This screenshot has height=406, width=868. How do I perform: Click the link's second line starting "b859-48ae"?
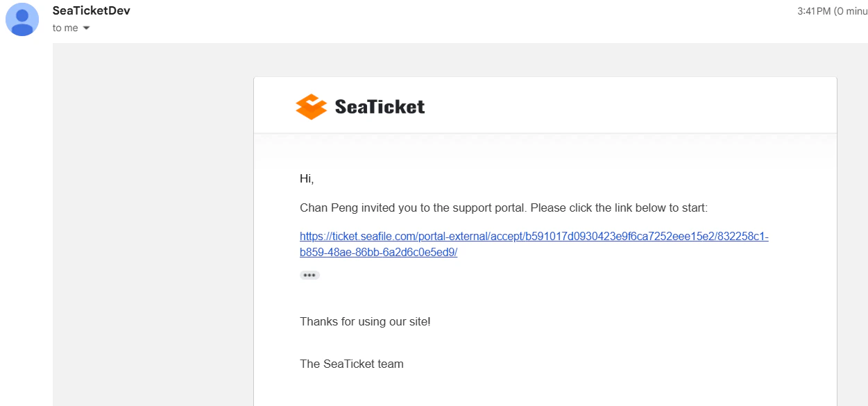click(x=378, y=253)
